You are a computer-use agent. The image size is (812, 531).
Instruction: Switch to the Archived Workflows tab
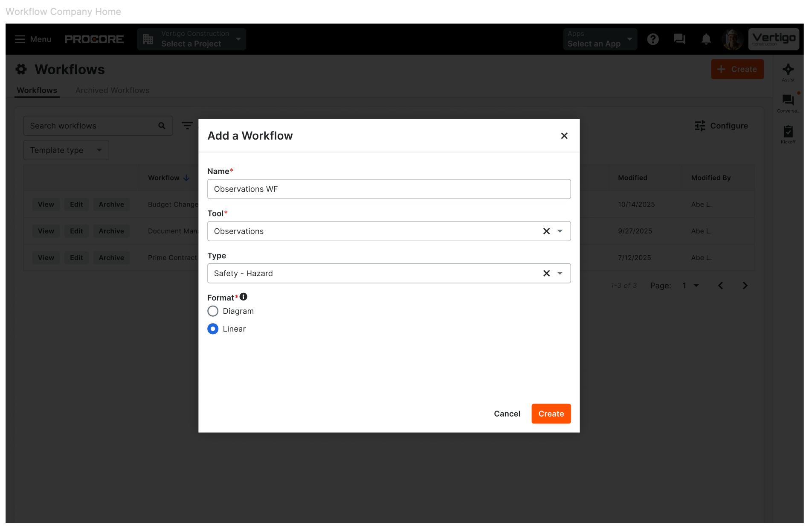pos(113,90)
